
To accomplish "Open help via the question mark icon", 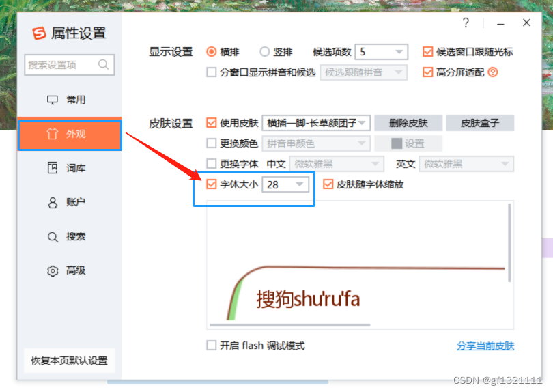I will [x=466, y=23].
